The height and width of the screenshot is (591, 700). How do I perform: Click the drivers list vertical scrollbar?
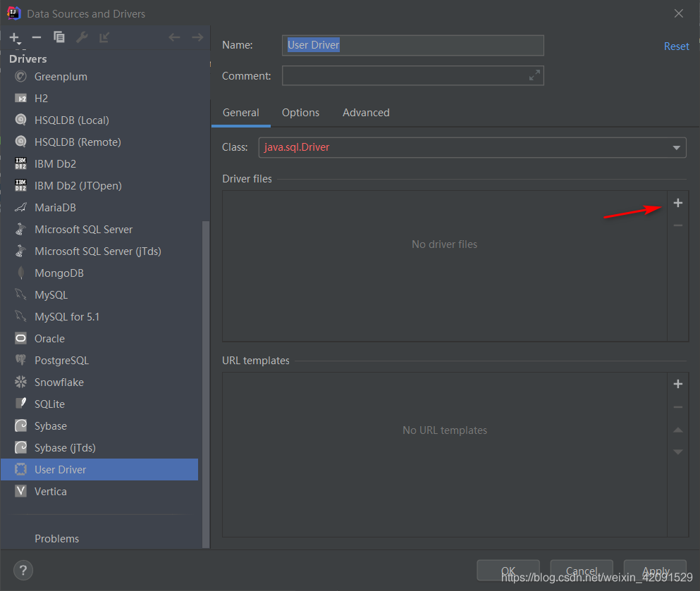tap(206, 384)
